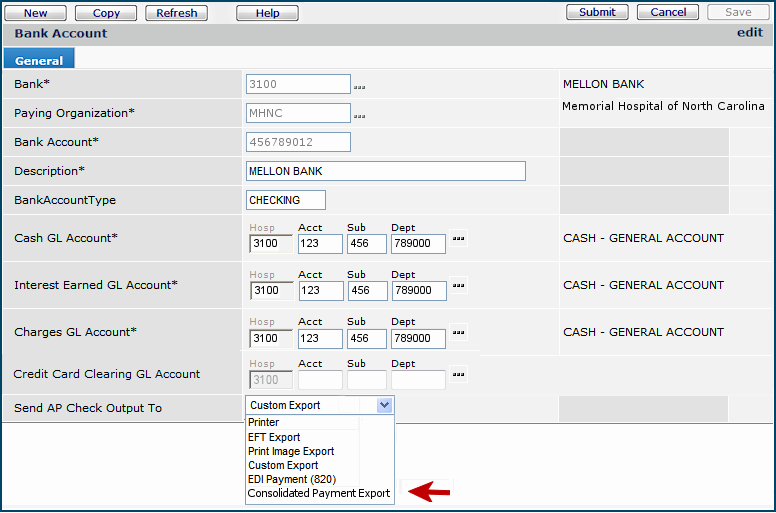Choose Print Image Export option
Image resolution: width=776 pixels, height=513 pixels.
[x=291, y=451]
